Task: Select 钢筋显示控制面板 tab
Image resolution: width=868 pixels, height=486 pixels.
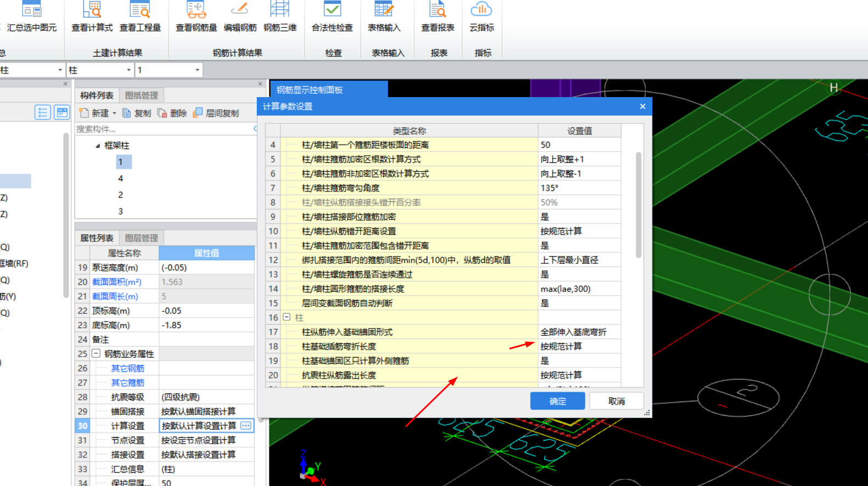Action: pos(329,89)
